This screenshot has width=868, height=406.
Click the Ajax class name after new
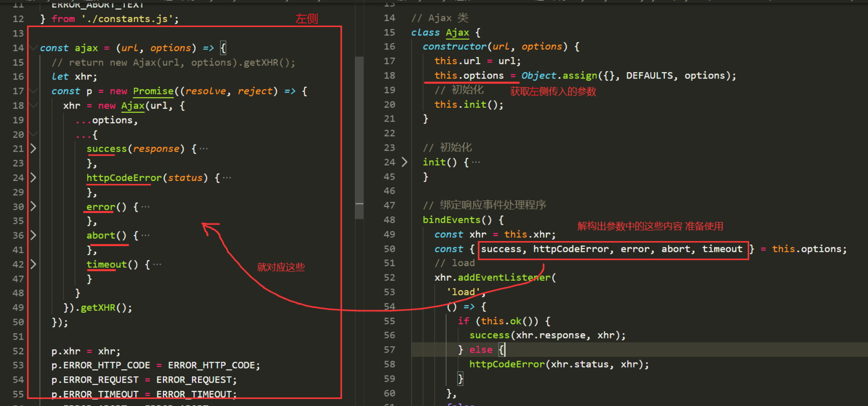coord(133,106)
